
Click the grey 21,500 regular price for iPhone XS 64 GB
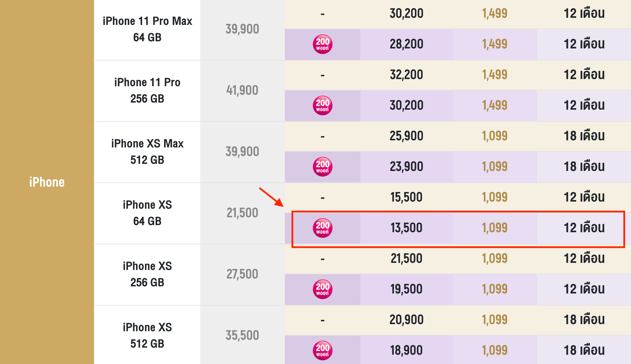click(242, 213)
